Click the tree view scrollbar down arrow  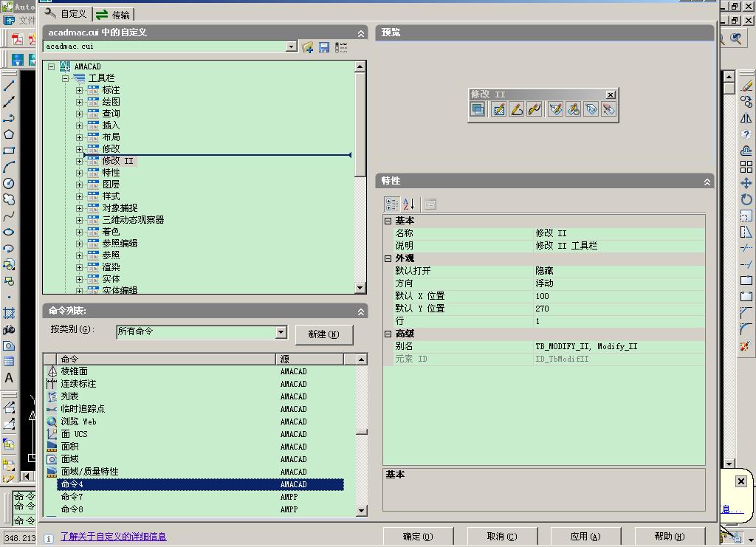pyautogui.click(x=360, y=288)
